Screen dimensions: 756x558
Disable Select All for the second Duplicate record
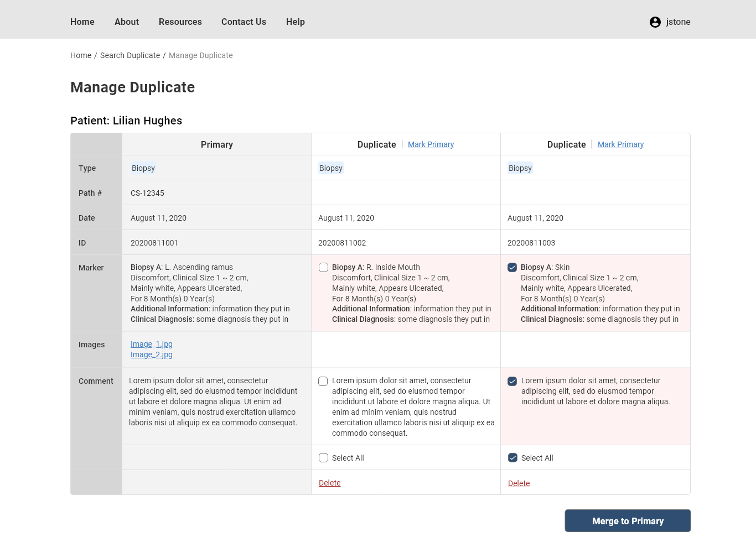[512, 457]
